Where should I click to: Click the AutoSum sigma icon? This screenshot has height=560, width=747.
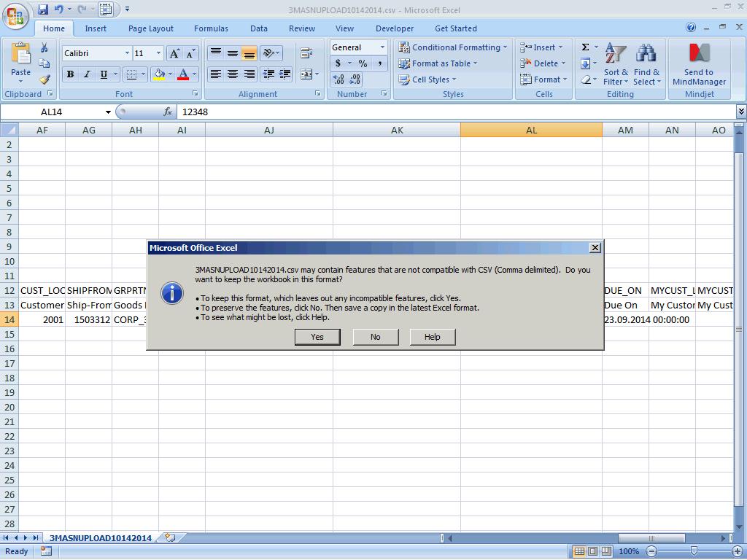point(586,47)
